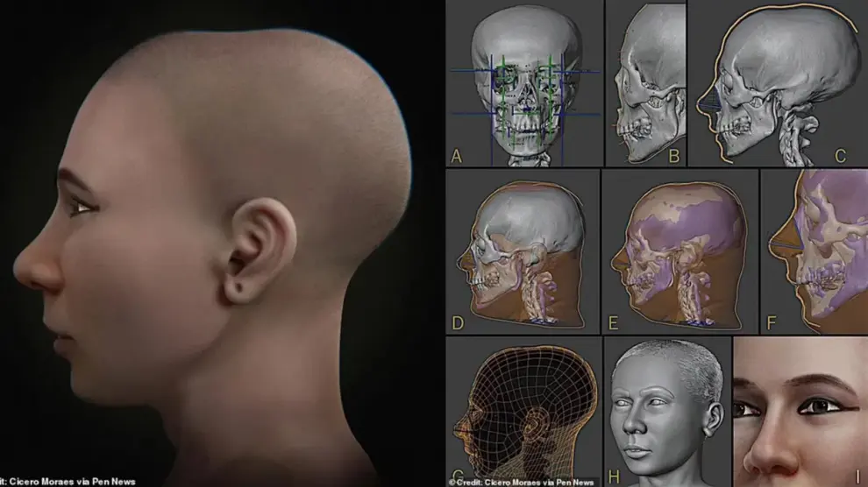Screen dimensions: 868x487
Task: Click the letter E label
Action: 614,323
